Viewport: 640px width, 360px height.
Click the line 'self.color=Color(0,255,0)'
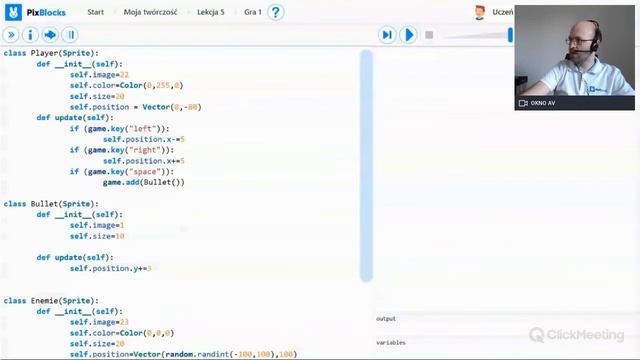[x=127, y=85]
